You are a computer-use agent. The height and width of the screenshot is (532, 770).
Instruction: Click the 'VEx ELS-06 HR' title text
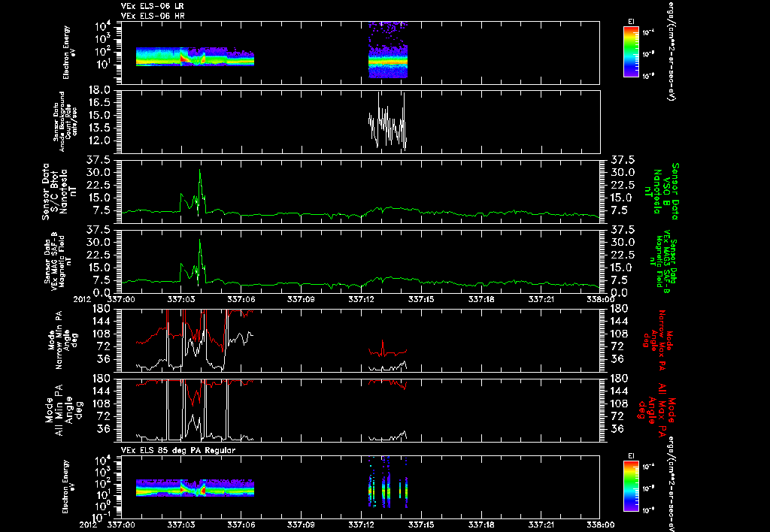[x=153, y=17]
